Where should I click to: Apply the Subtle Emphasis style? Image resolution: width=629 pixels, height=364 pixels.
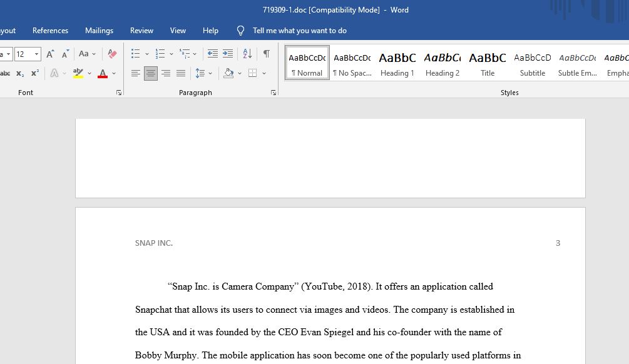point(577,63)
